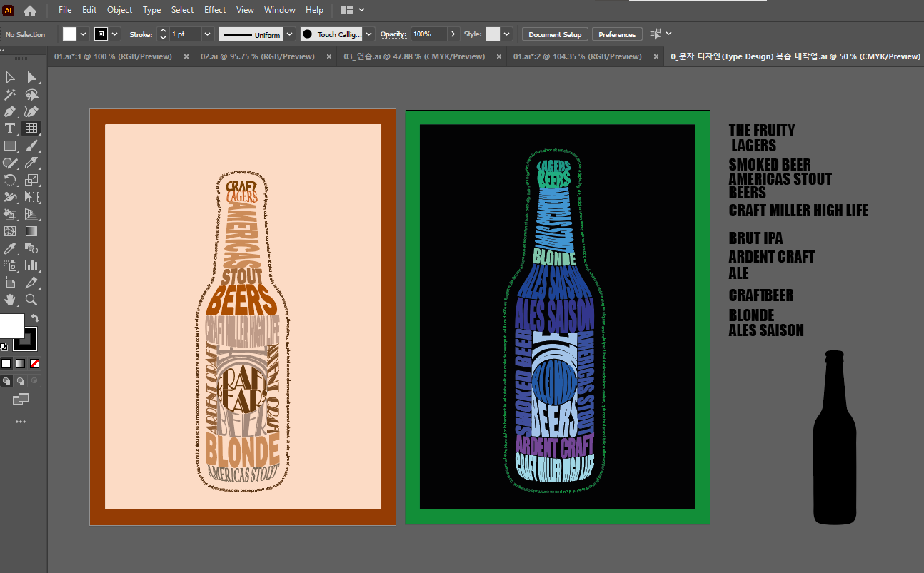Image resolution: width=924 pixels, height=573 pixels.
Task: Adjust stroke weight stepper arrows
Action: [x=163, y=34]
